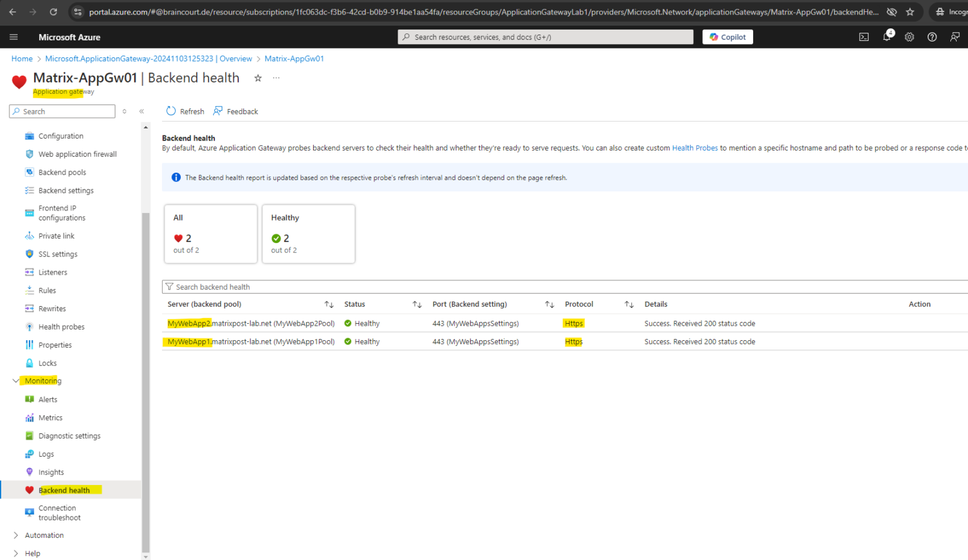
Task: Refresh the backend health report
Action: (185, 111)
